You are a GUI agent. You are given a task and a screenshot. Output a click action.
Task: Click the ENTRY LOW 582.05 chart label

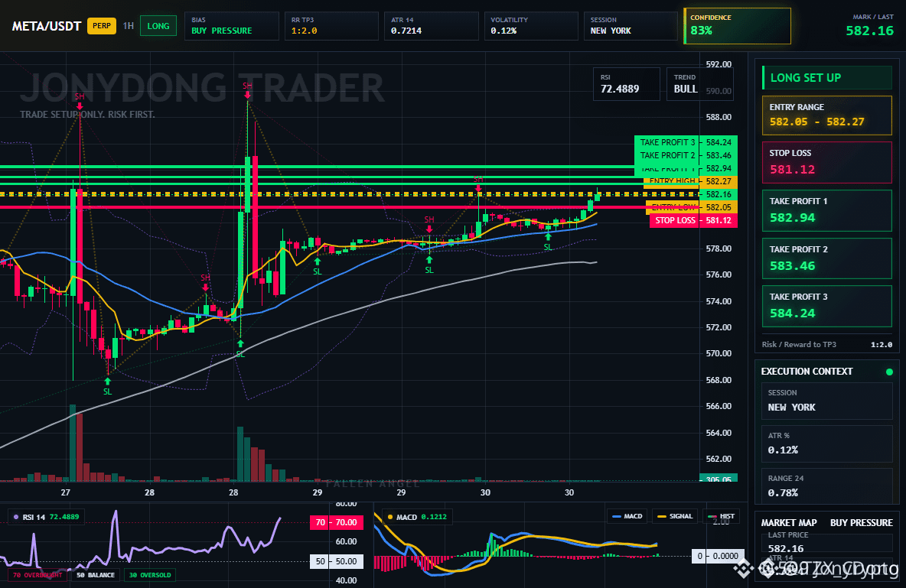pyautogui.click(x=691, y=207)
